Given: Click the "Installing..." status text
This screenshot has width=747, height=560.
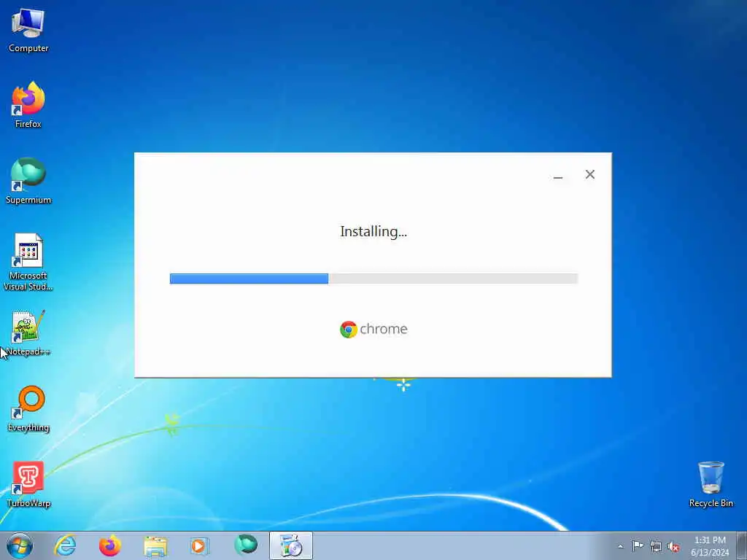Looking at the screenshot, I should click(373, 231).
